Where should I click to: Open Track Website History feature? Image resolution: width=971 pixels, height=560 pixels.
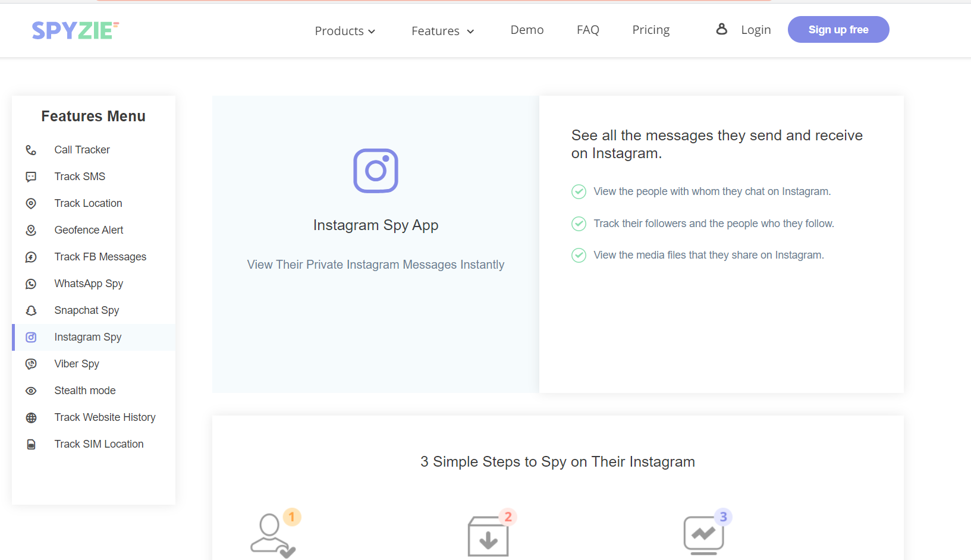pos(105,417)
